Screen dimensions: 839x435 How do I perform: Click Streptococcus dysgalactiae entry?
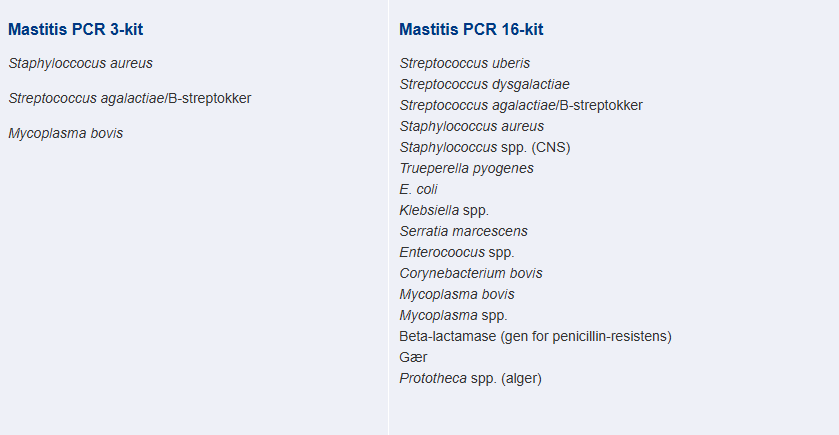[x=484, y=84]
